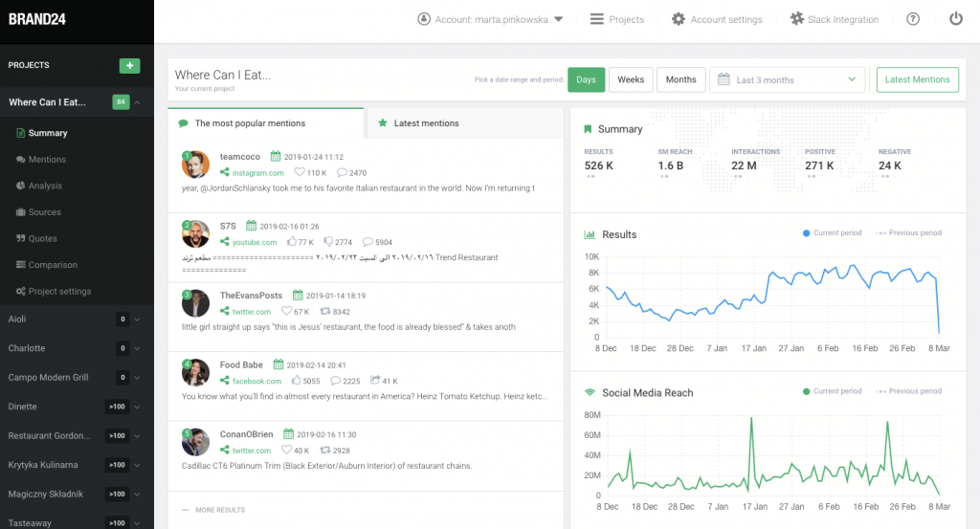
Task: Click the power logout icon
Action: (x=956, y=19)
